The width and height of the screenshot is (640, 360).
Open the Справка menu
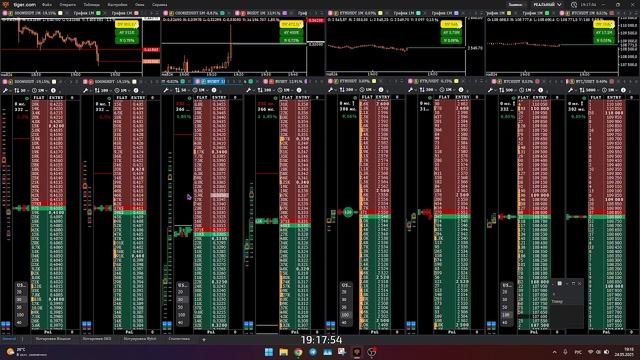160,4
